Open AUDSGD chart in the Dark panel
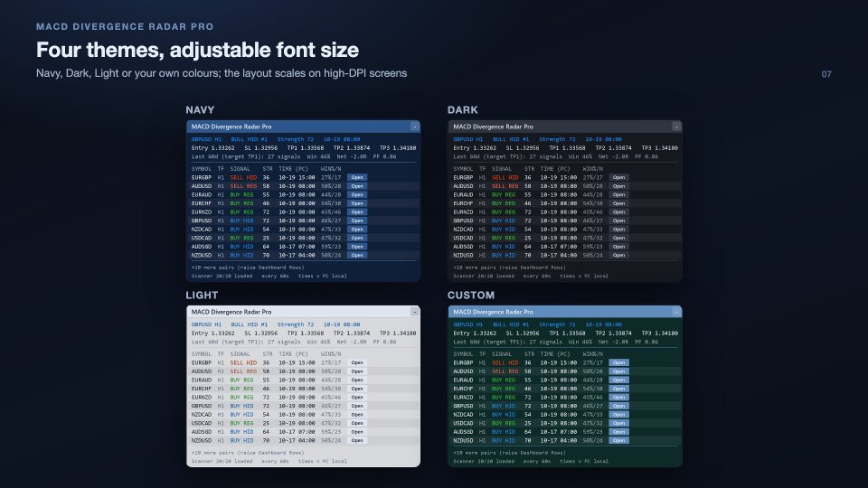The width and height of the screenshot is (868, 488). 618,246
